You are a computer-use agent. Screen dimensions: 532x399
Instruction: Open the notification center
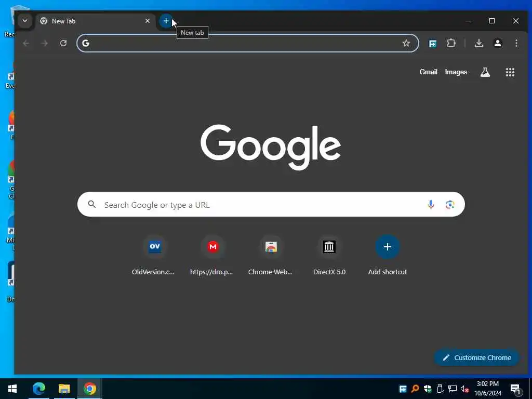pyautogui.click(x=515, y=389)
